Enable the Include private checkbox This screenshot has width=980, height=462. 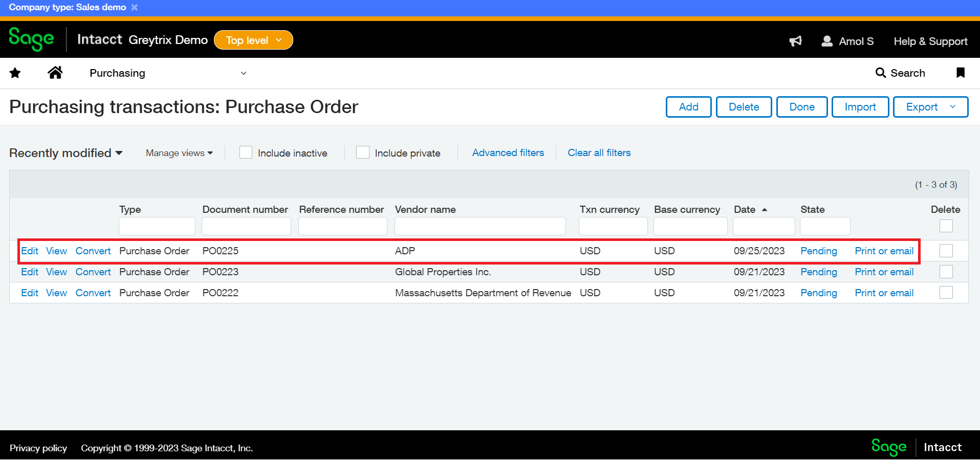coord(363,152)
